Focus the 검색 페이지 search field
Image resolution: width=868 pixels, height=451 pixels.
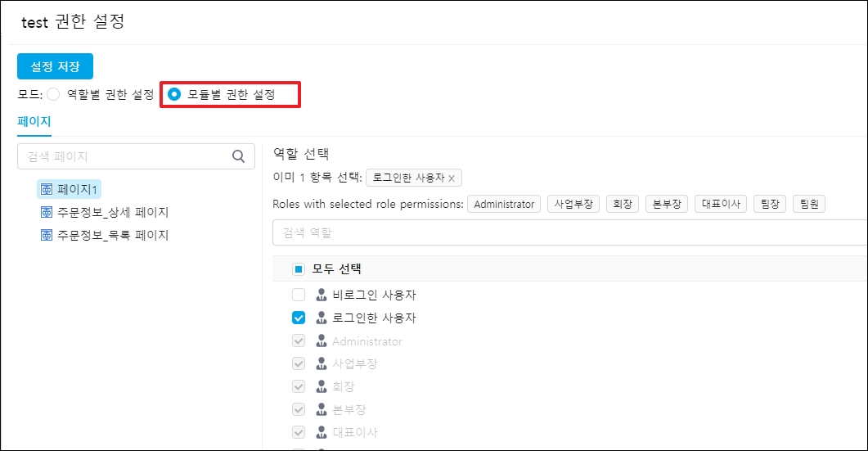[123, 156]
